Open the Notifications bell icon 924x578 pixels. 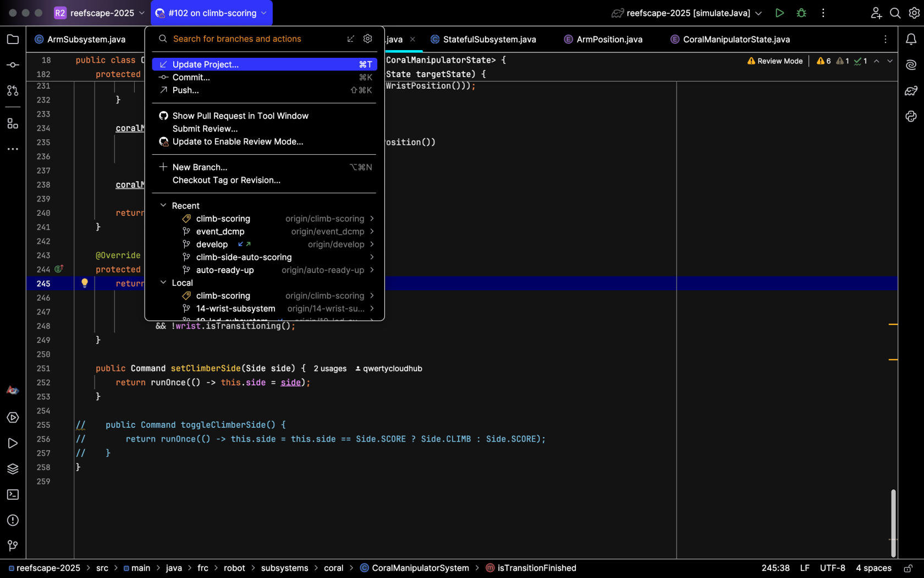(x=911, y=39)
